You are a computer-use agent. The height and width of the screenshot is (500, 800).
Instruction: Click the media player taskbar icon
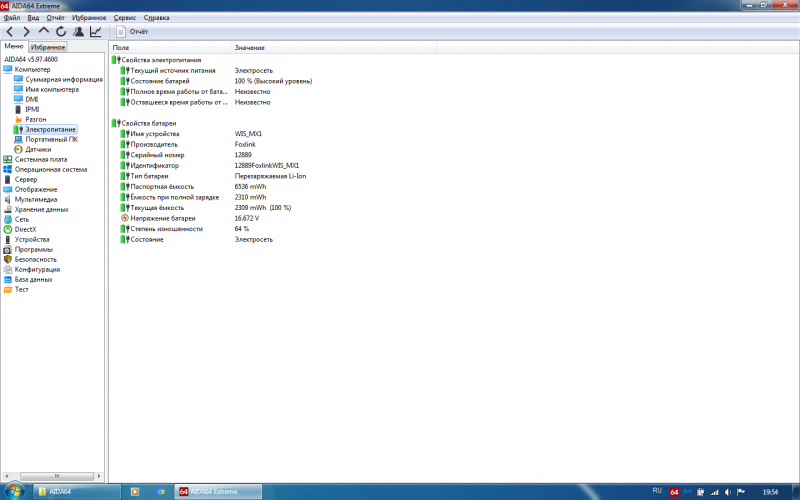pos(135,492)
